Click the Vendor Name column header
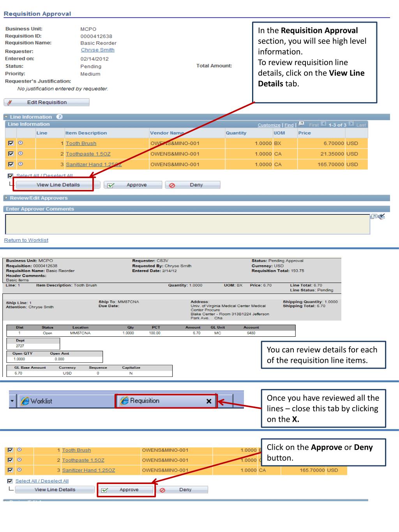 pos(167,133)
